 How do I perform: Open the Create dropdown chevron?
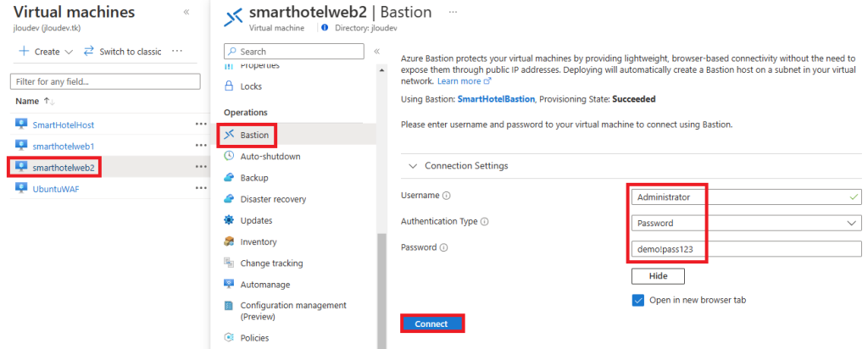click(69, 52)
